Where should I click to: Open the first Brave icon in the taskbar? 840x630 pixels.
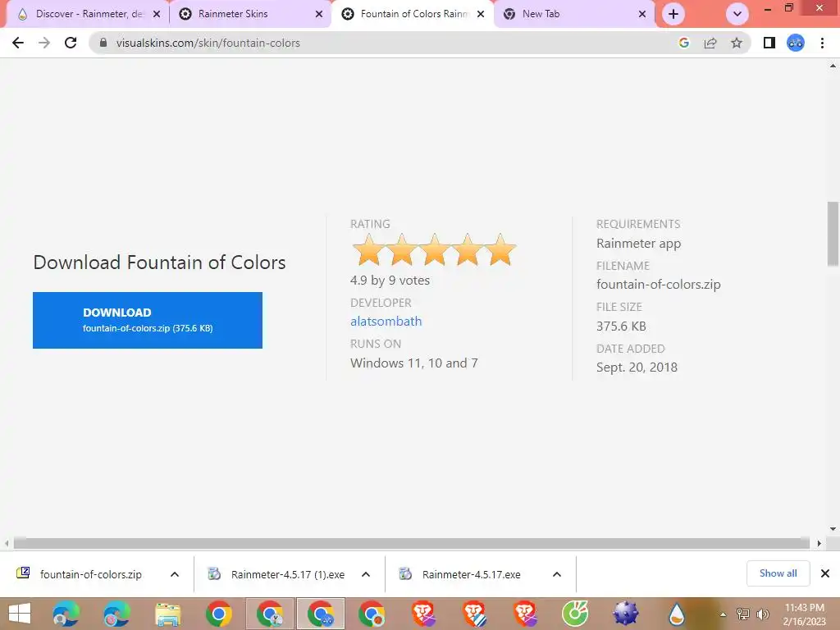pyautogui.click(x=422, y=614)
